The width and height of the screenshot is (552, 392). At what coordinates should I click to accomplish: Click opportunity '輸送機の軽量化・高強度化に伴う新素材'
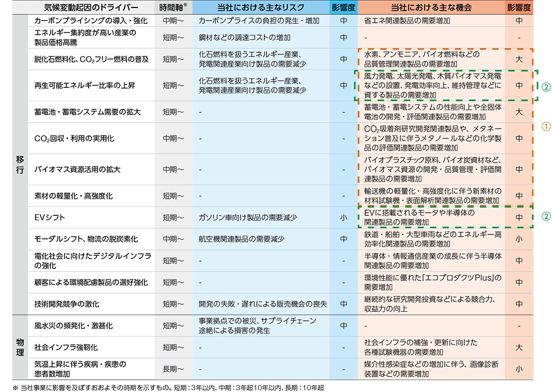click(433, 196)
